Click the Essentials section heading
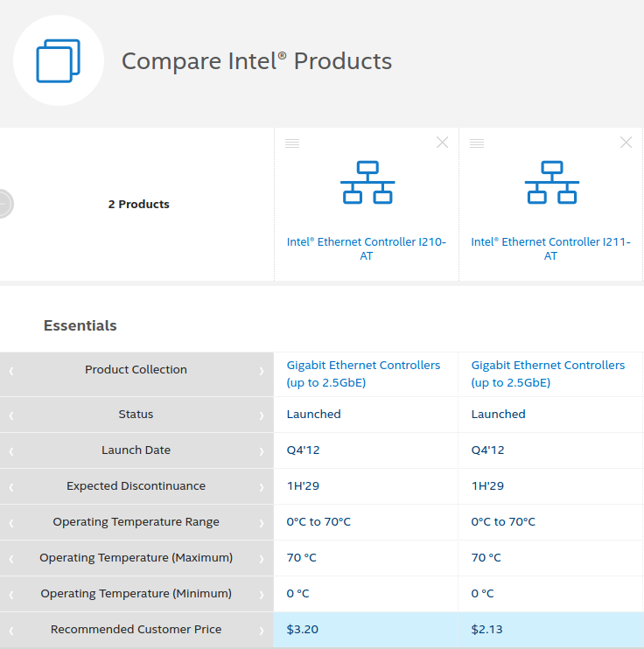Image resolution: width=644 pixels, height=649 pixels. [x=80, y=325]
